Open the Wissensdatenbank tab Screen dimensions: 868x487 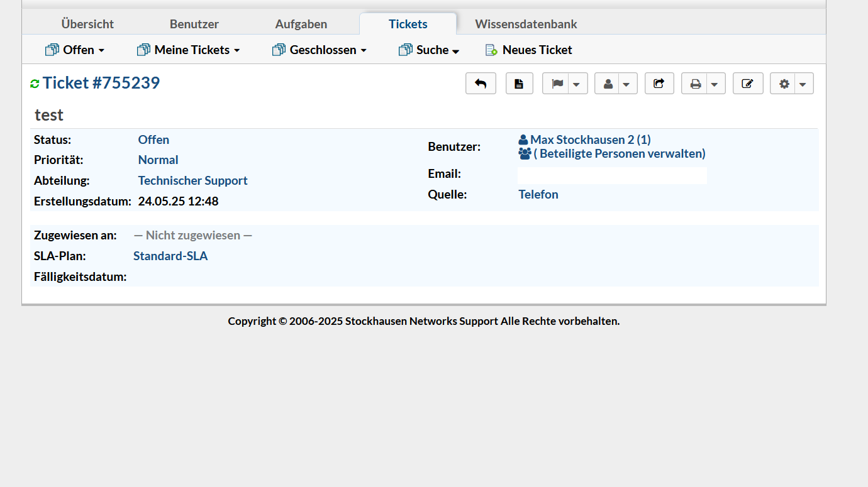(526, 24)
